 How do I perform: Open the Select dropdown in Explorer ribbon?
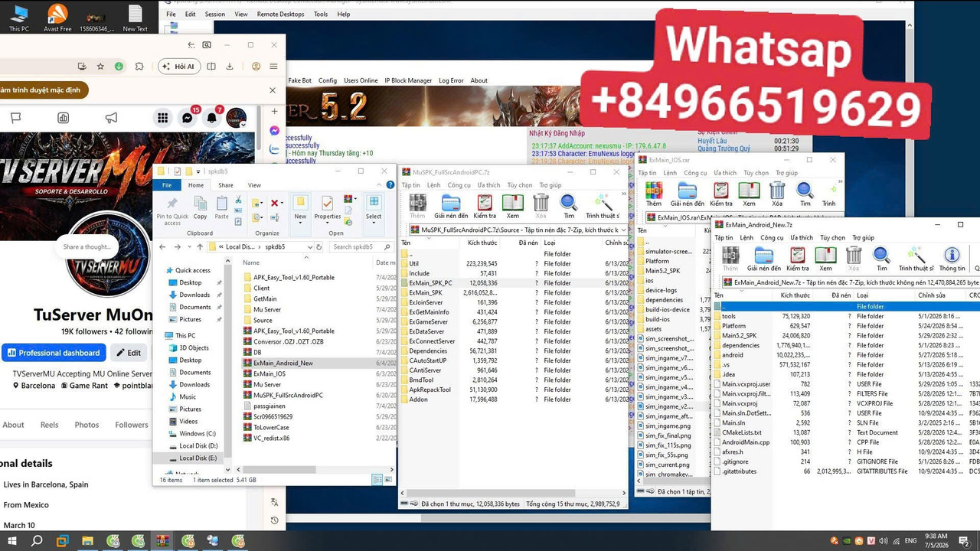point(374,209)
